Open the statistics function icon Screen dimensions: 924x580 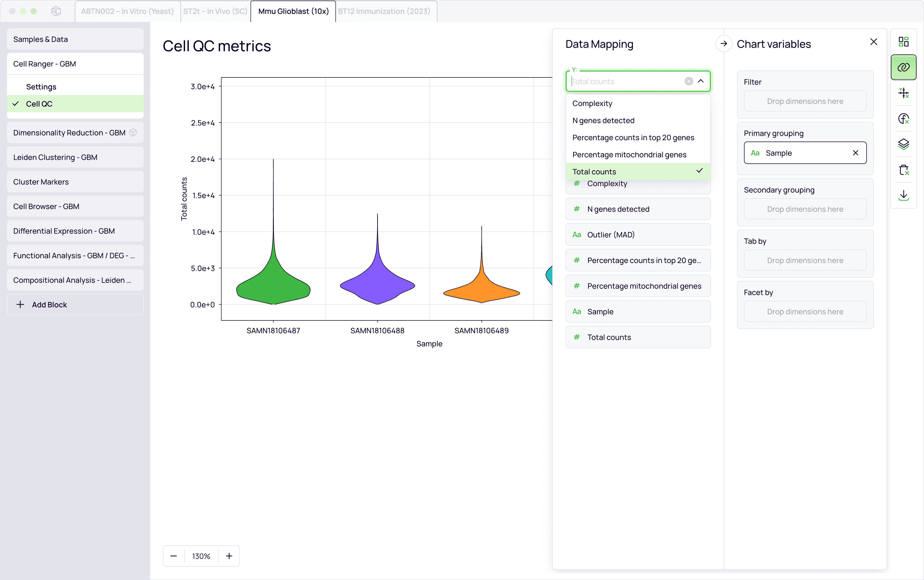(903, 119)
